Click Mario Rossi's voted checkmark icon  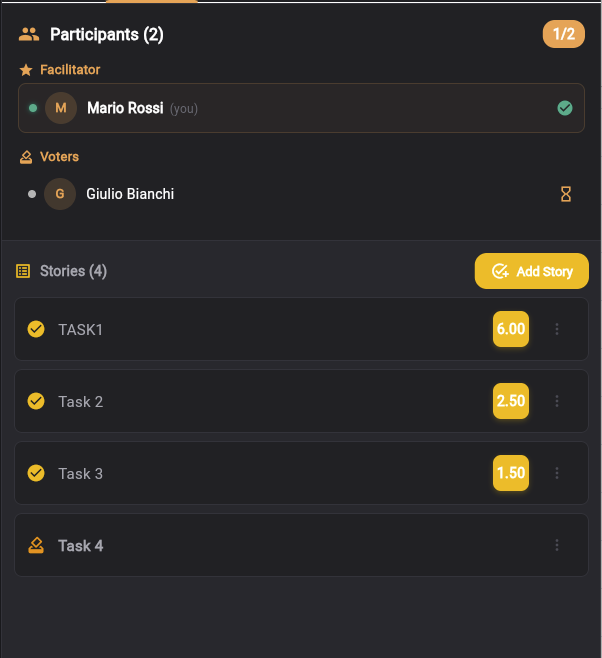tap(565, 108)
